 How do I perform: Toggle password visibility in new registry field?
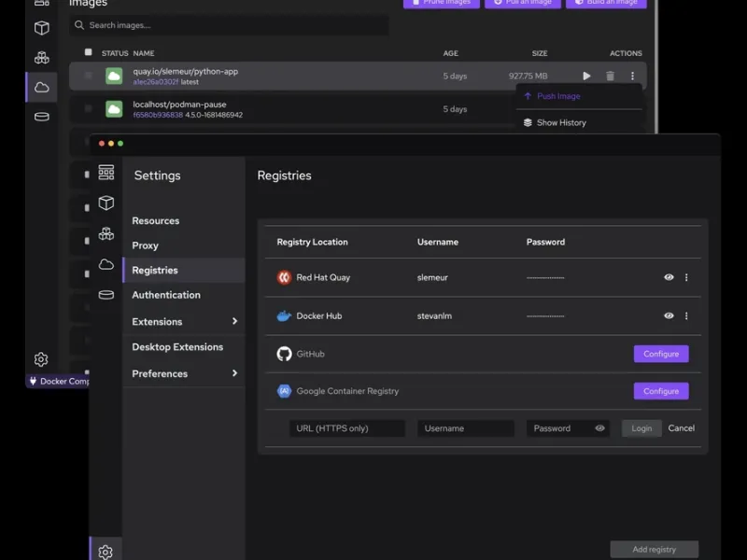[599, 428]
